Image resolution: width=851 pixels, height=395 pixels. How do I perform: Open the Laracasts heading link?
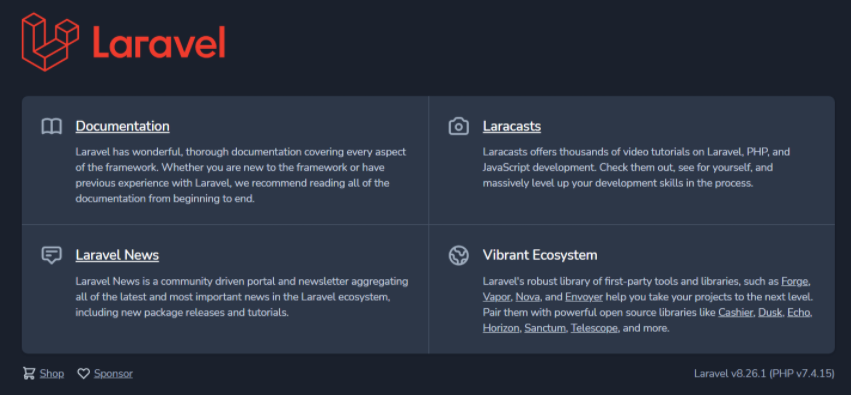click(512, 126)
